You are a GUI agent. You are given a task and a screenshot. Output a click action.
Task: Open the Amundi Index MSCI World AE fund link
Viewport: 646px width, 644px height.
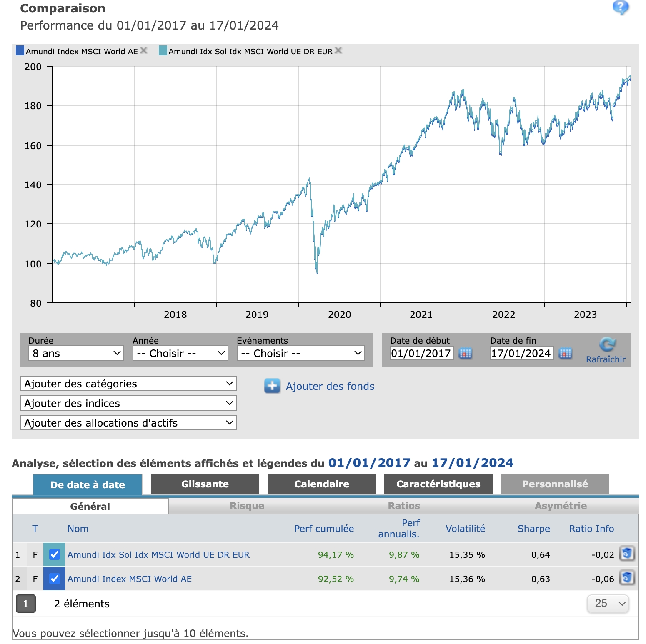(130, 579)
